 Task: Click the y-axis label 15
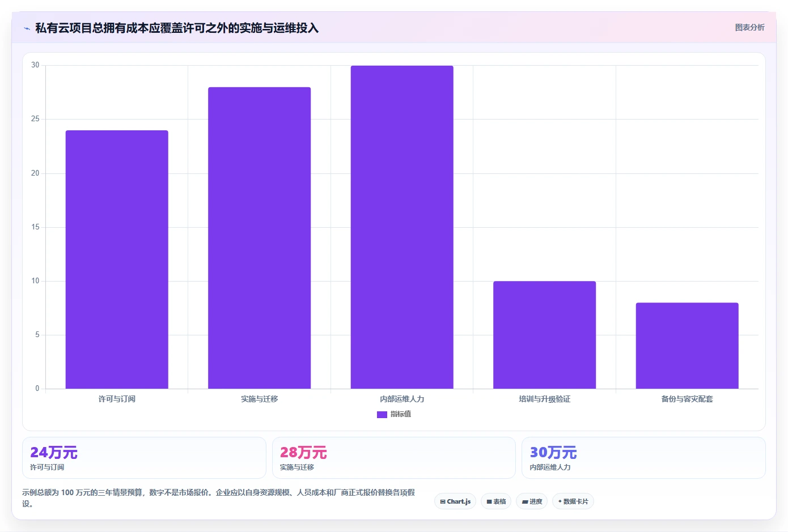35,227
